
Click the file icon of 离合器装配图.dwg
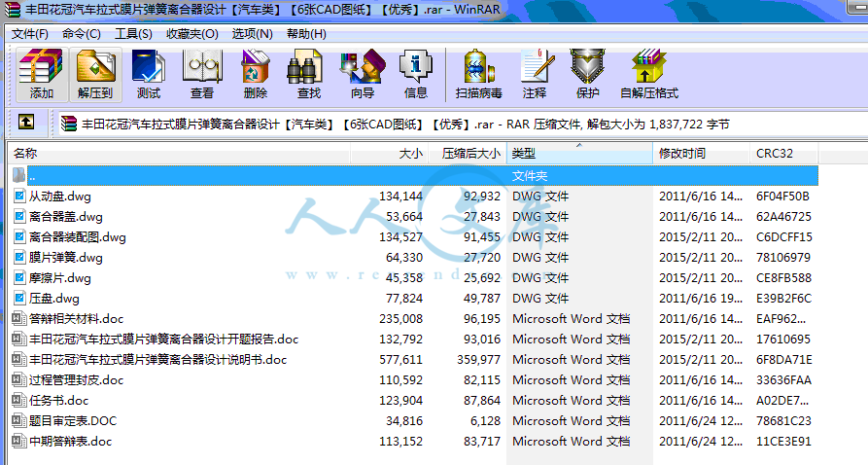[x=19, y=237]
